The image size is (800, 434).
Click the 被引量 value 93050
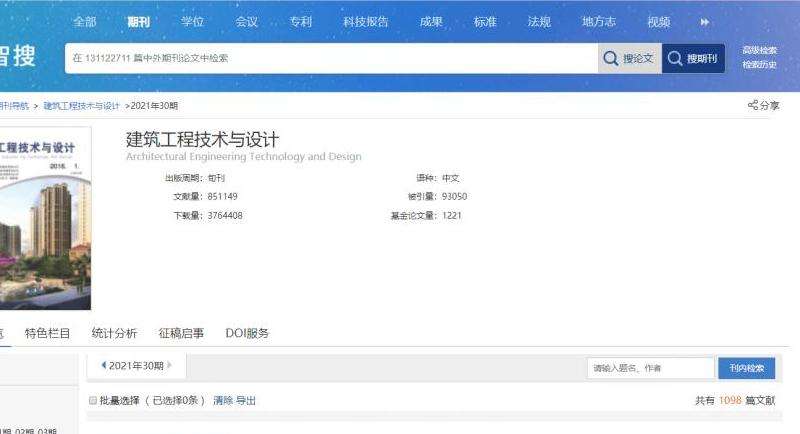click(x=455, y=196)
